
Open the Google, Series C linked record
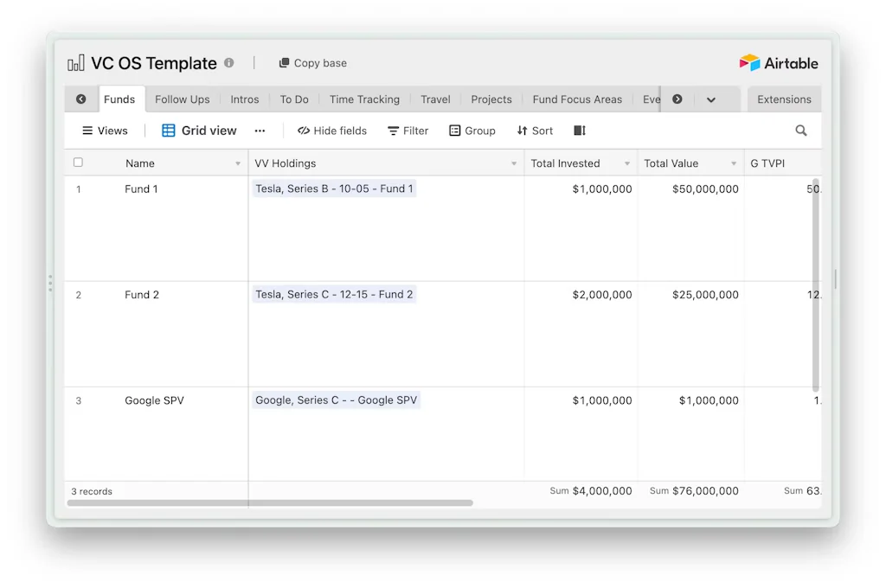tap(337, 399)
